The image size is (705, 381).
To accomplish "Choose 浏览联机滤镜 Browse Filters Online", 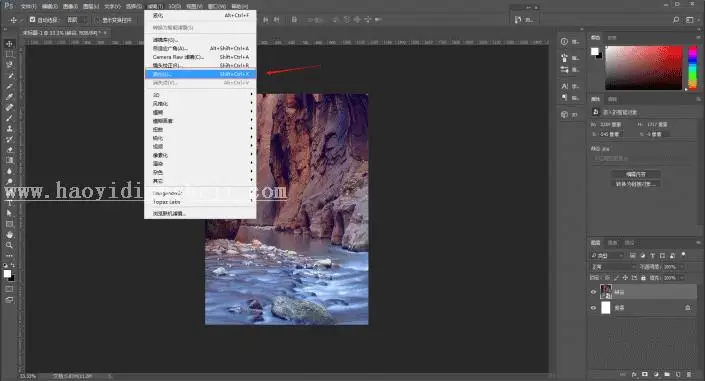I will pyautogui.click(x=200, y=214).
